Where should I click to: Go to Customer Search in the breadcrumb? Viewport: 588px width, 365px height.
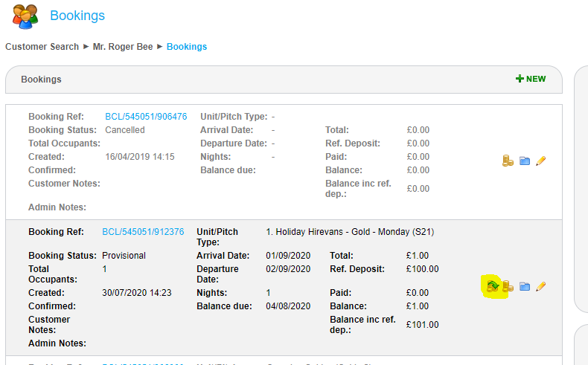(x=42, y=47)
